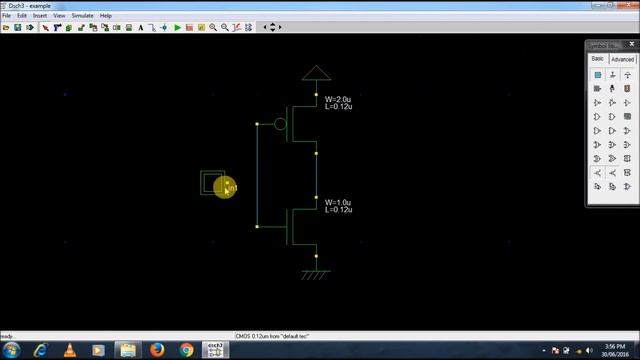This screenshot has width=640, height=360.
Task: Open the Help menu
Action: point(106,16)
